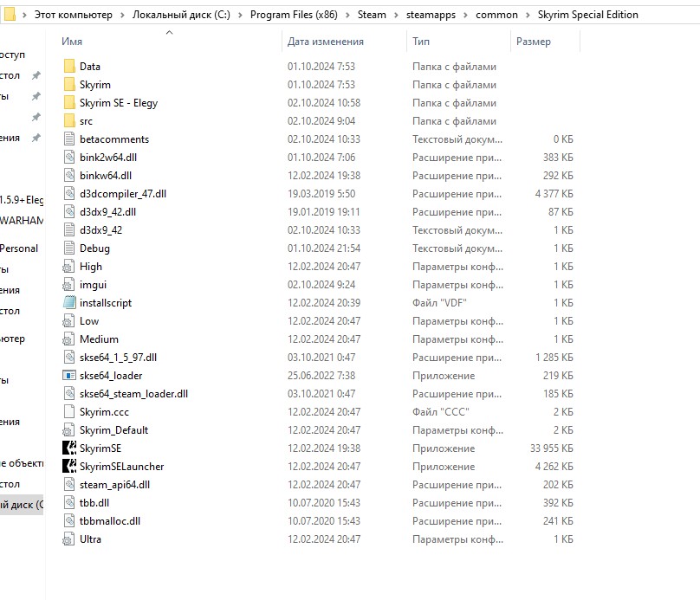Sort files by Тип column header
700x600 pixels.
(421, 42)
